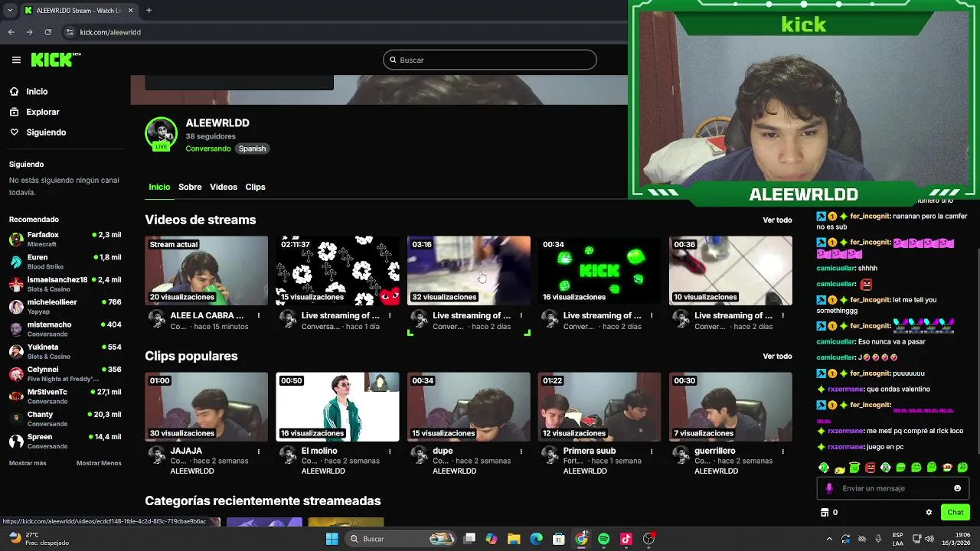
Task: Insert the red angry face emote
Action: [870, 468]
